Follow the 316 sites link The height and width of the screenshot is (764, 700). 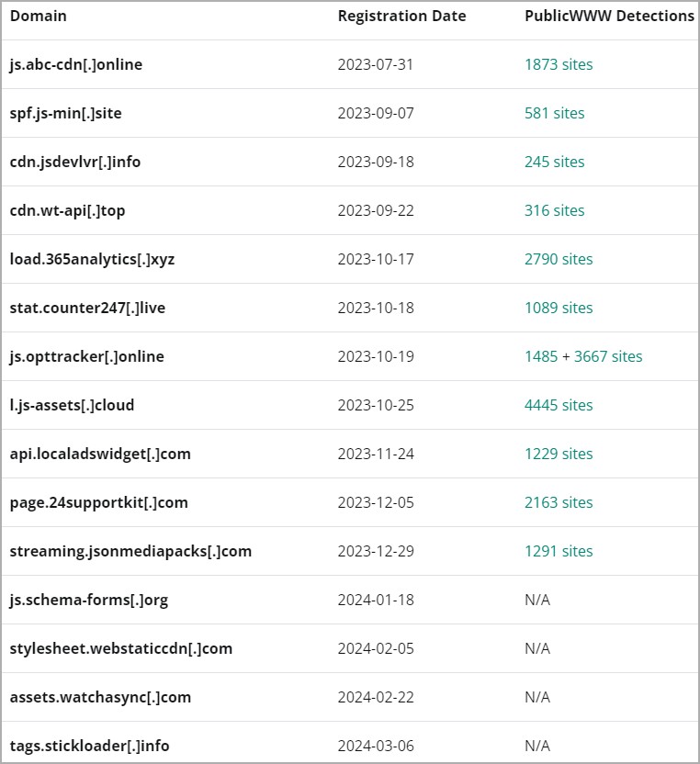coord(554,210)
